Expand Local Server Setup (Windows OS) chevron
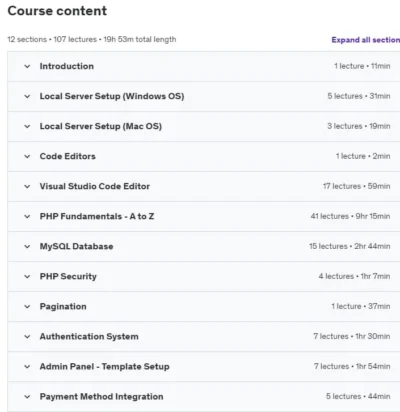 (27, 96)
